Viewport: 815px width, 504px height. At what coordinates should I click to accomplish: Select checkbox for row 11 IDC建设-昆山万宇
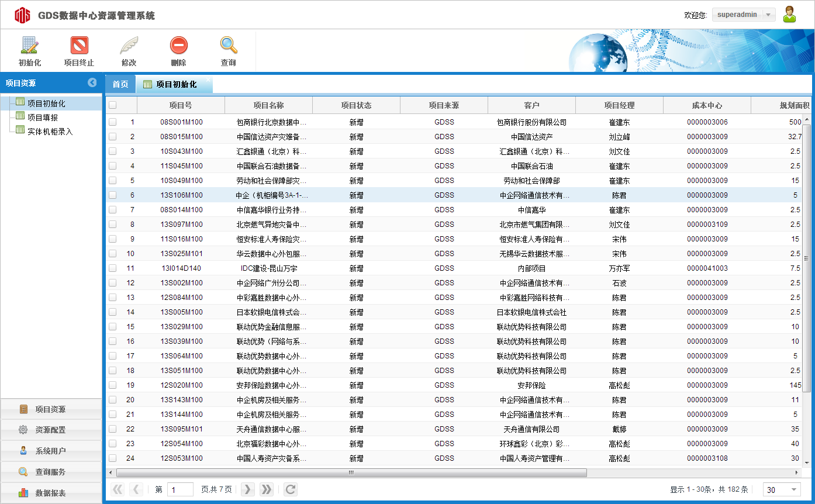112,268
